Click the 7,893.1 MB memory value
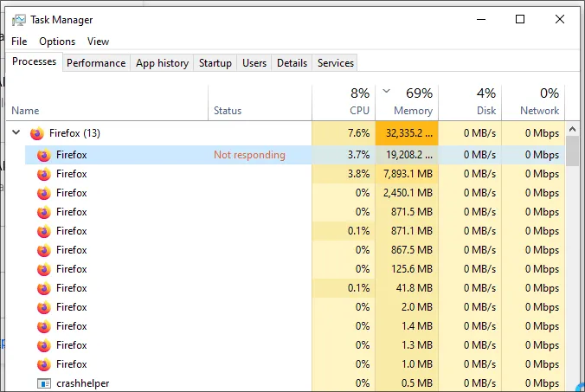This screenshot has height=392, width=585. [408, 174]
